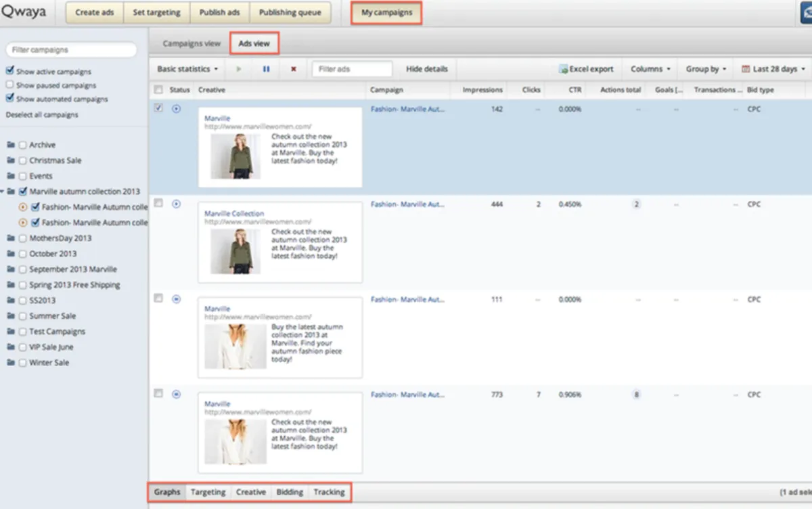812x509 pixels.
Task: Click the Excel export icon
Action: 563,69
